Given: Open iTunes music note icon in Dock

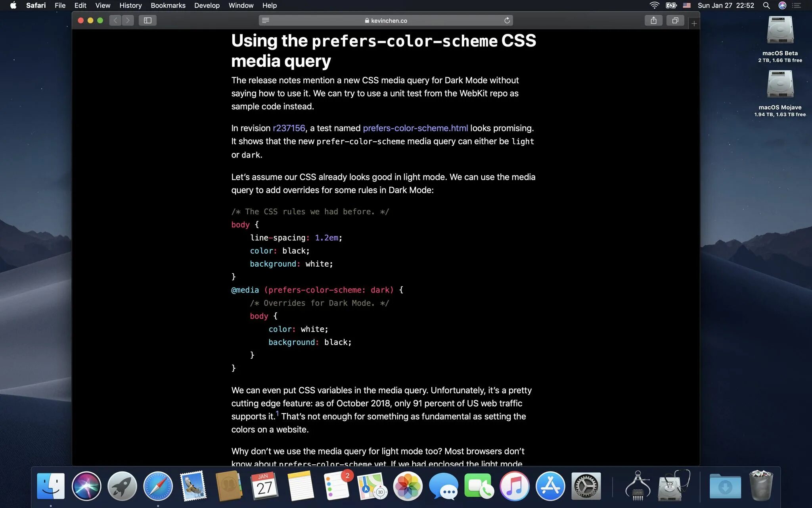Looking at the screenshot, I should (515, 486).
